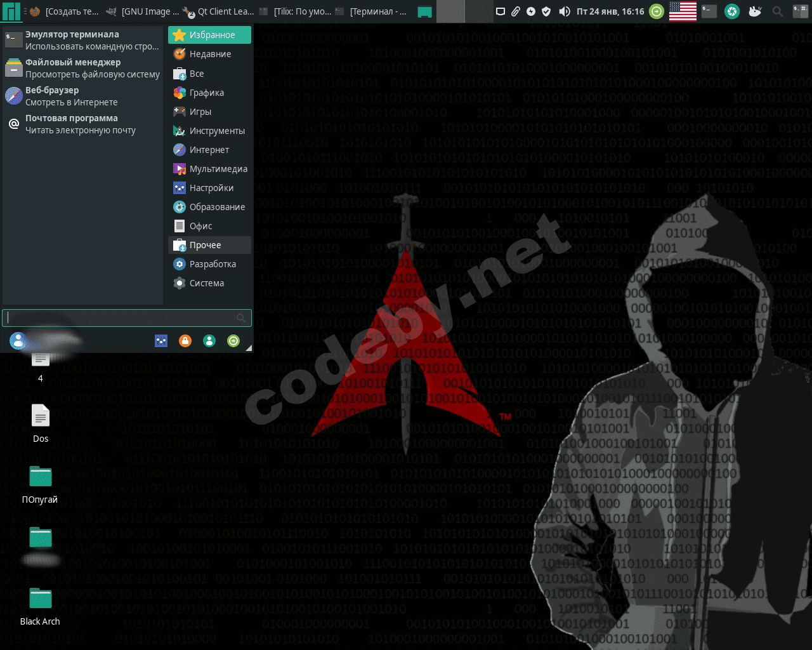Click the clipboard paperclip tray icon
812x650 pixels.
516,11
